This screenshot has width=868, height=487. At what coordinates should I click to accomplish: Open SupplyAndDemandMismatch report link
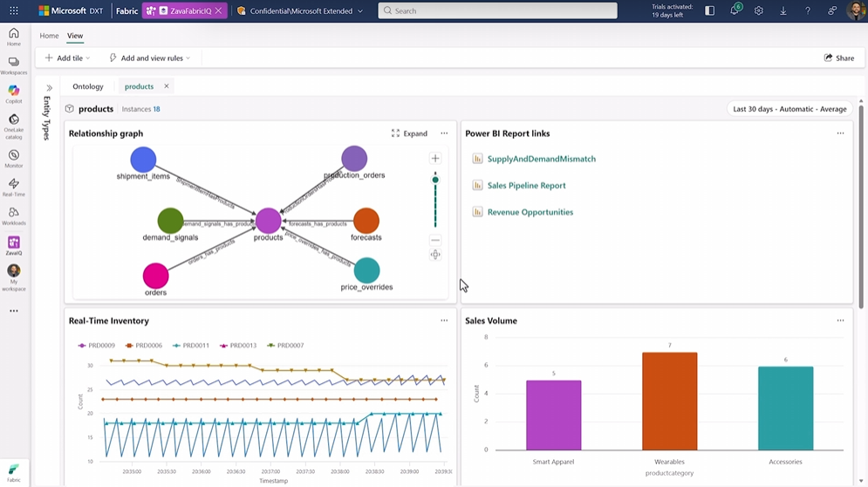(x=542, y=159)
